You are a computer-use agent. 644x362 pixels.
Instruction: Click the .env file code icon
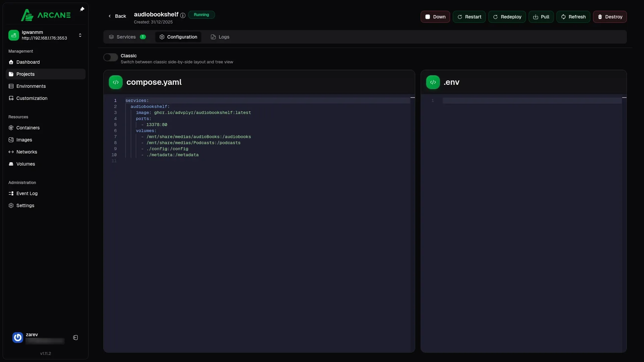point(433,82)
